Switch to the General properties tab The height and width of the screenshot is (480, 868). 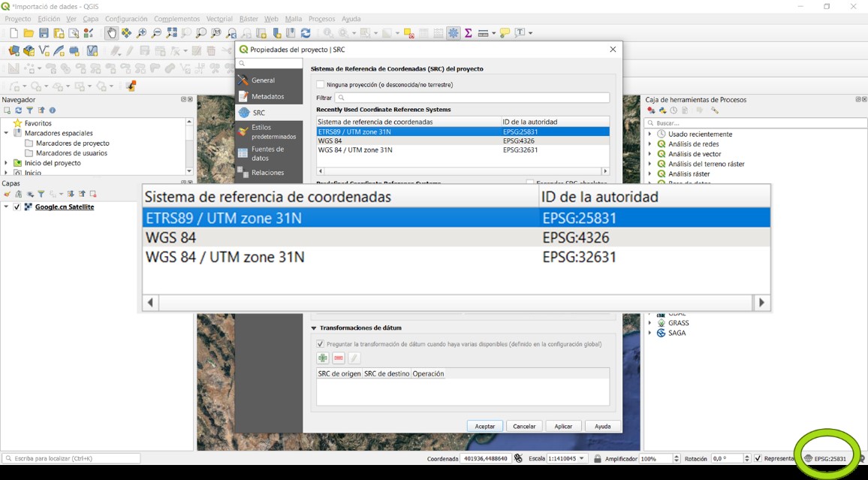[x=269, y=80]
